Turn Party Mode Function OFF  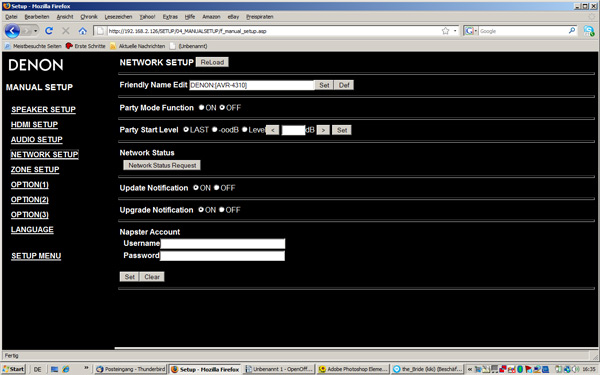[x=222, y=108]
